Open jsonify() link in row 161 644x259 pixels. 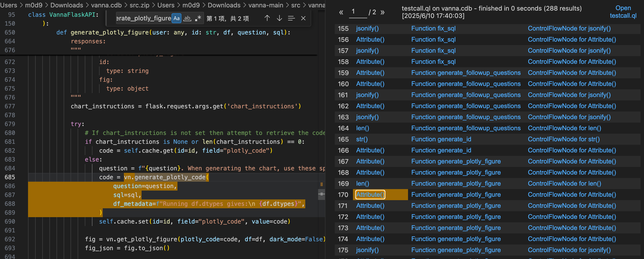coord(367,95)
